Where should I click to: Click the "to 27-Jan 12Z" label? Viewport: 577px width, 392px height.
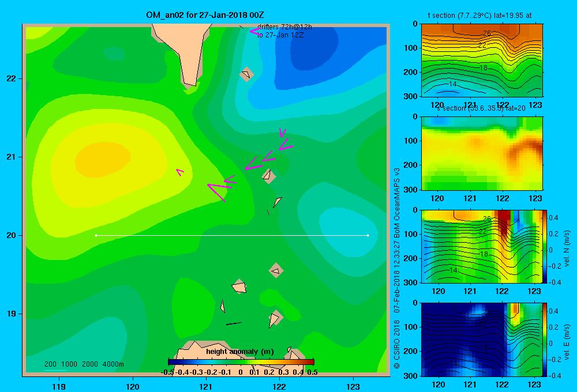coord(280,35)
